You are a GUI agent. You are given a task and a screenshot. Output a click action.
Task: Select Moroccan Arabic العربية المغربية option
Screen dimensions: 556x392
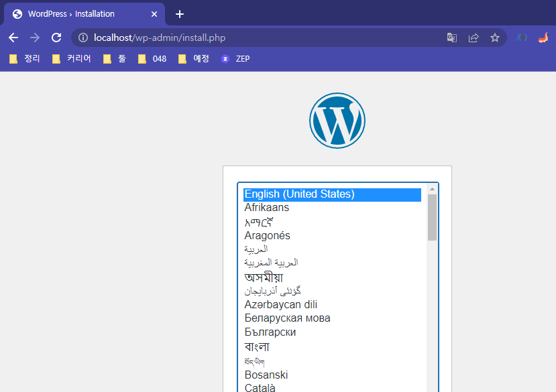pyautogui.click(x=332, y=263)
